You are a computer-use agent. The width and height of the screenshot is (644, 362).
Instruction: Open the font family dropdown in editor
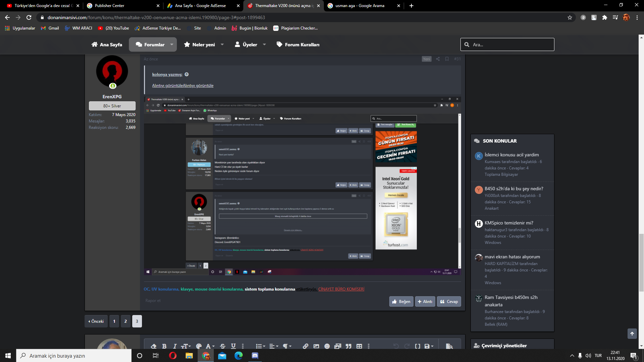coord(210,346)
